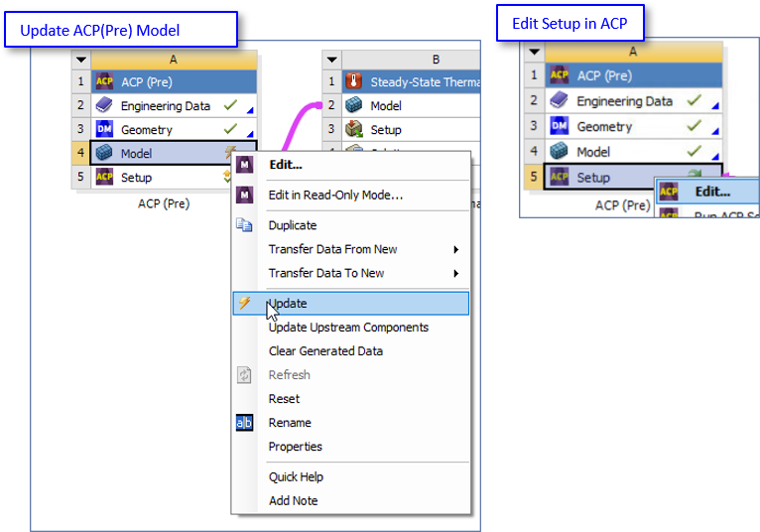Screen dimensions: 760x532
Task: Click the ACP icon in right system header row
Action: click(559, 75)
